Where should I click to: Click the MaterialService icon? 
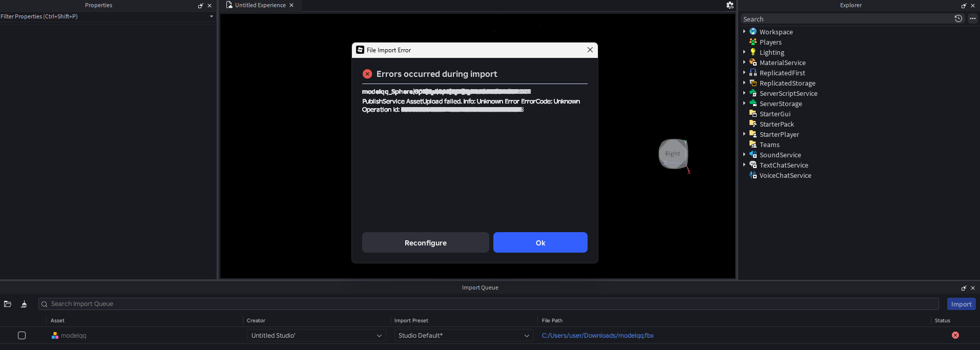click(753, 63)
